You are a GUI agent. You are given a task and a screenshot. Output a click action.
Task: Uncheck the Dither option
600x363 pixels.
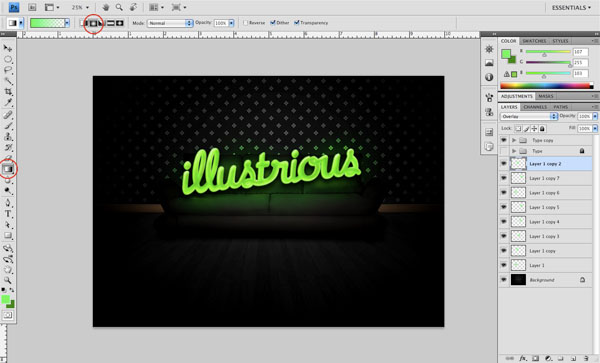click(273, 23)
